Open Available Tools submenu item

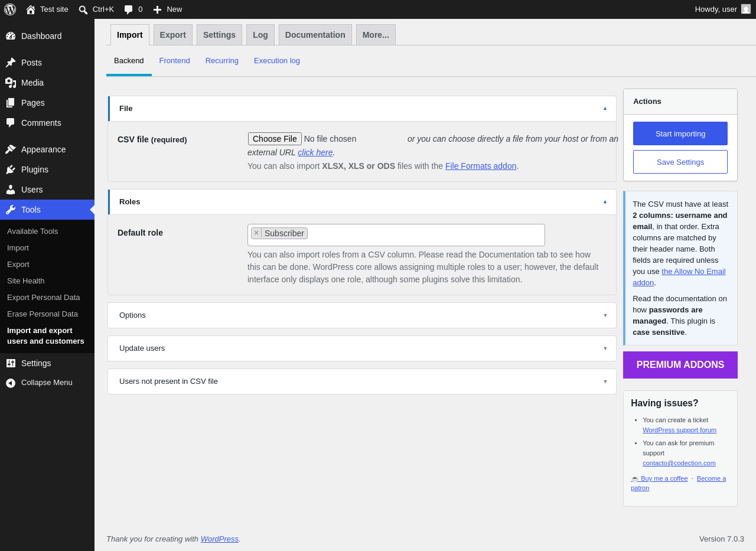click(32, 232)
